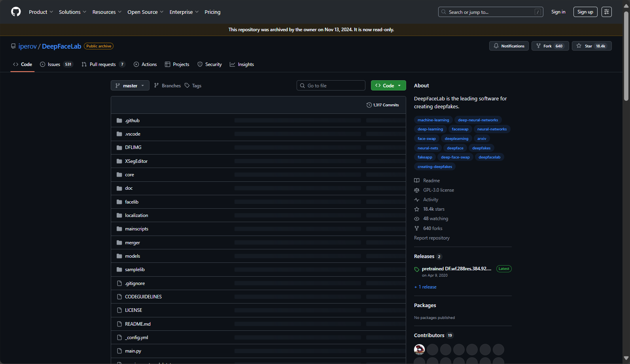The image size is (630, 364).
Task: Click the merger folder icon
Action: coord(119,243)
